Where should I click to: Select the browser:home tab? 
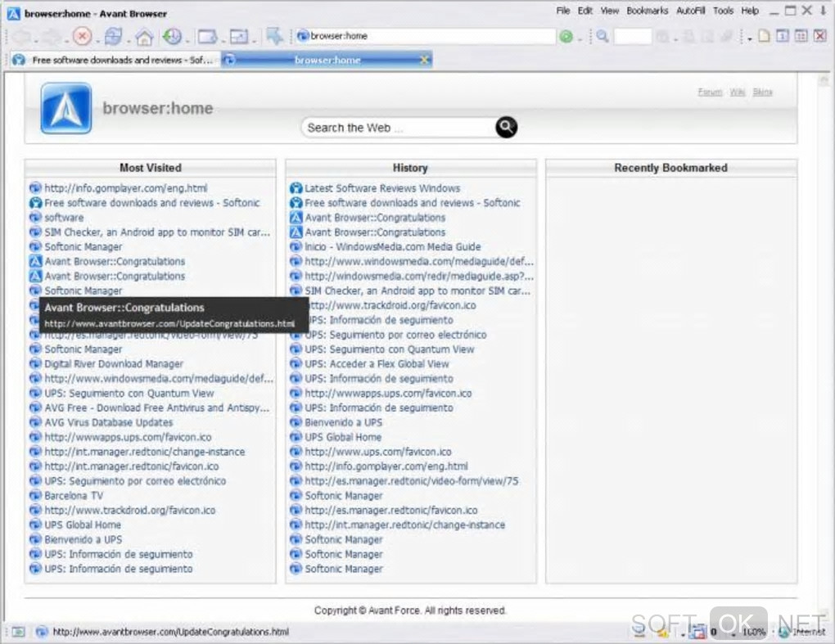(327, 60)
